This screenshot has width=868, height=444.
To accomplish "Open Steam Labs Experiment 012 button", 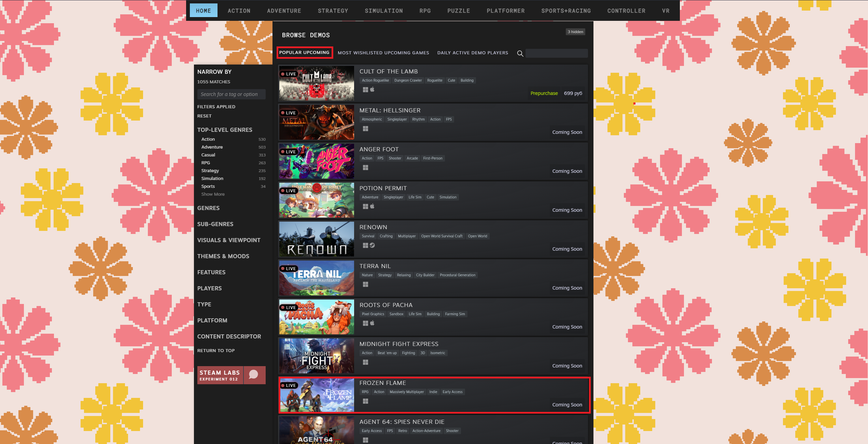I will [x=220, y=375].
